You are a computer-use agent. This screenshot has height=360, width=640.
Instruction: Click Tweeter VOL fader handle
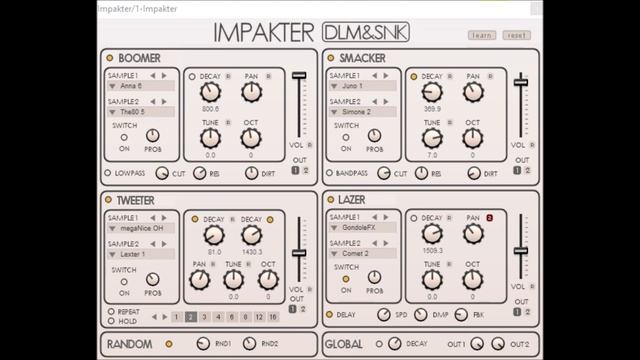299,253
